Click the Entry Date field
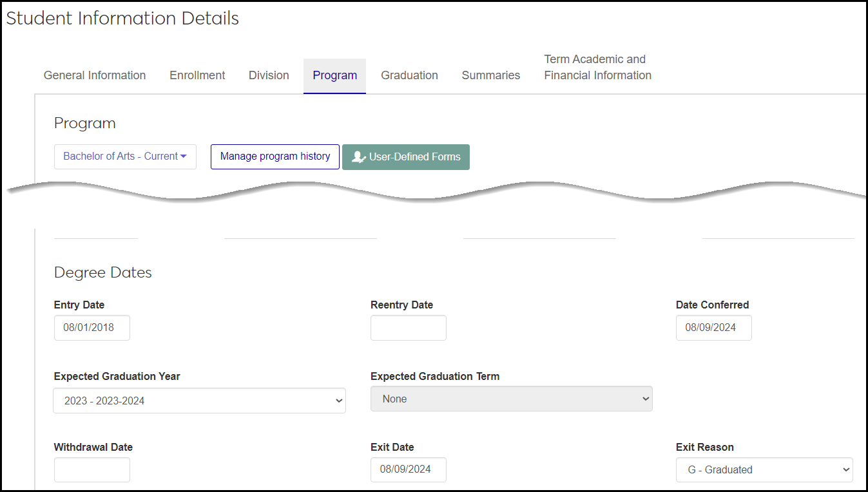This screenshot has height=492, width=868. point(92,328)
